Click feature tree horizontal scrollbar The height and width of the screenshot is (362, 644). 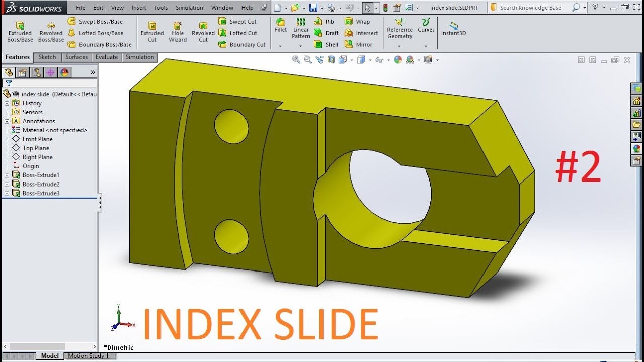point(49,347)
